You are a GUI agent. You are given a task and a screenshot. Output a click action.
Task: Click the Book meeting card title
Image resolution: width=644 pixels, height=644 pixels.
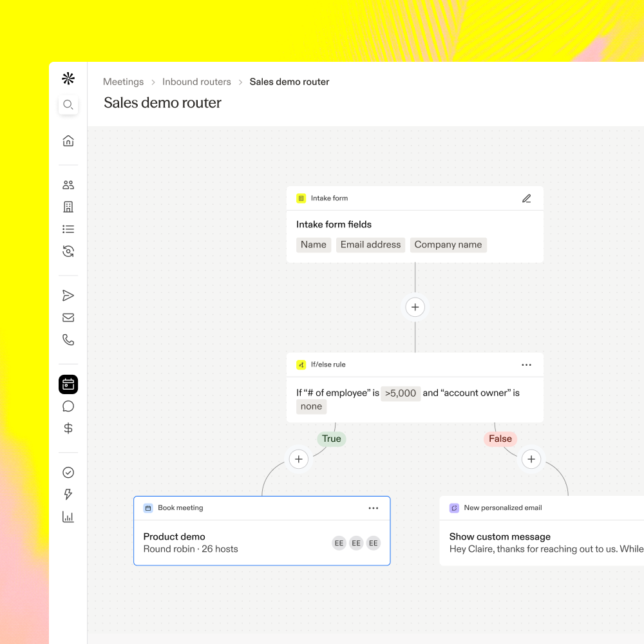point(180,508)
